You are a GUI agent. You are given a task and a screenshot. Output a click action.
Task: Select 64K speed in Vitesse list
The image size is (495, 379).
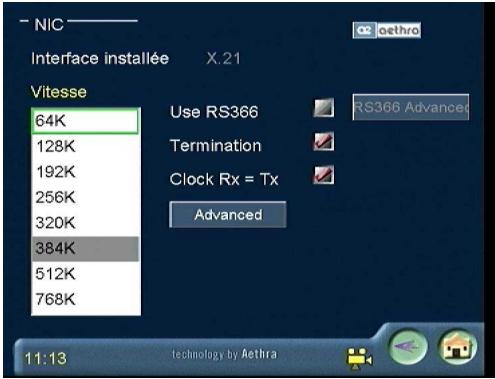click(85, 121)
